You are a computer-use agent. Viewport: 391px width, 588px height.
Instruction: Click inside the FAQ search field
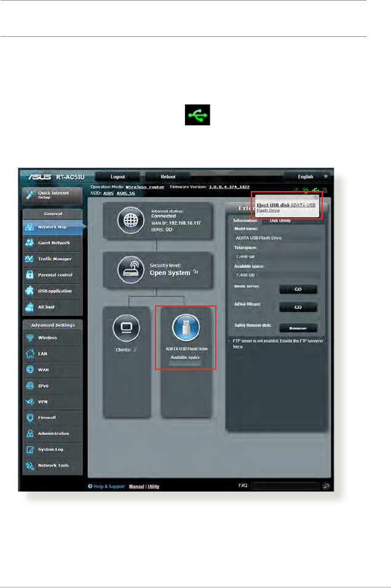click(x=285, y=486)
